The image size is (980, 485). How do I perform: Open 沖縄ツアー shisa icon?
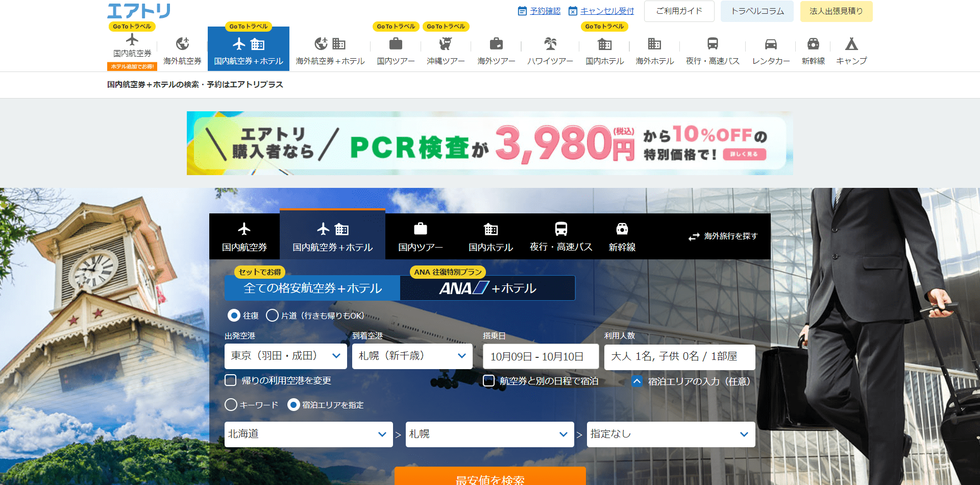coord(446,44)
